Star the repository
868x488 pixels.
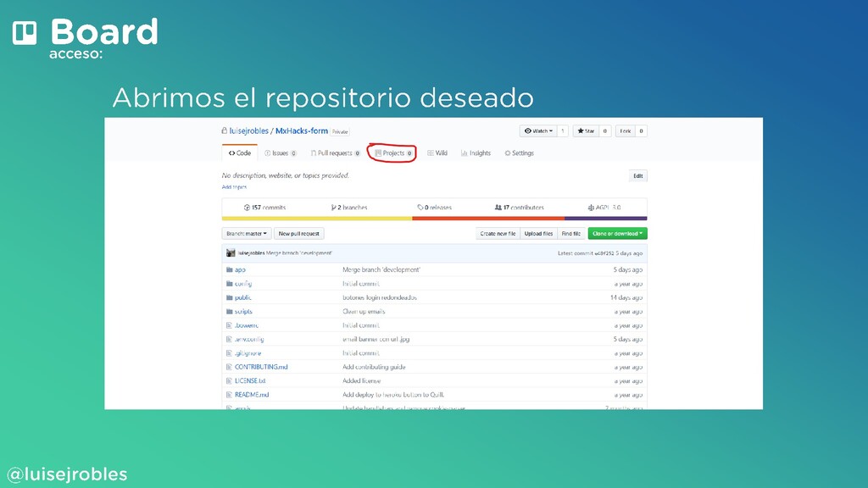tap(586, 131)
